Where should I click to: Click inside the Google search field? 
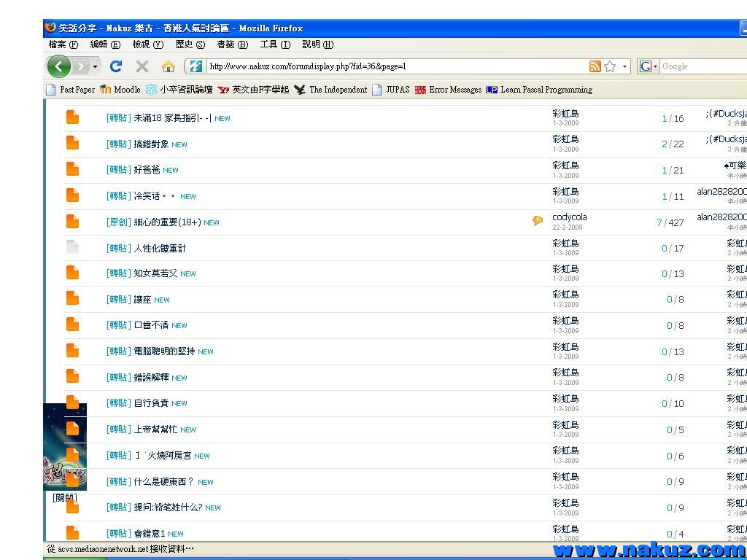click(x=700, y=66)
